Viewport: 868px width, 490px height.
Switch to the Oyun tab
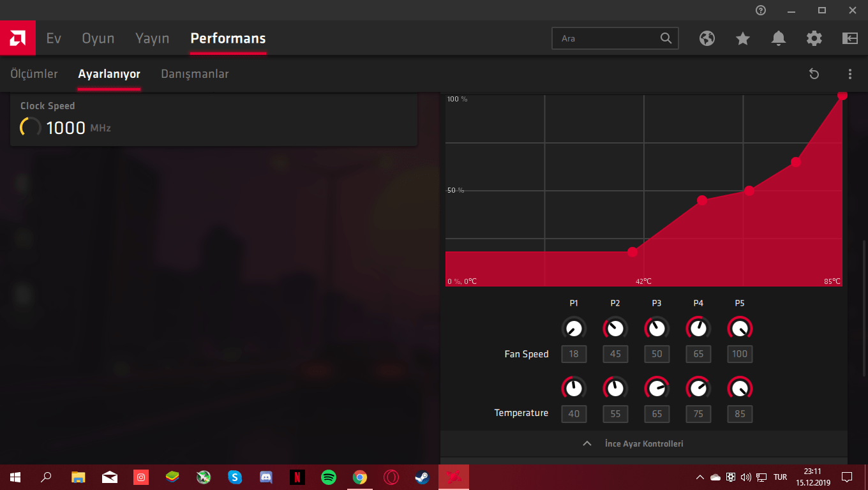pos(98,38)
